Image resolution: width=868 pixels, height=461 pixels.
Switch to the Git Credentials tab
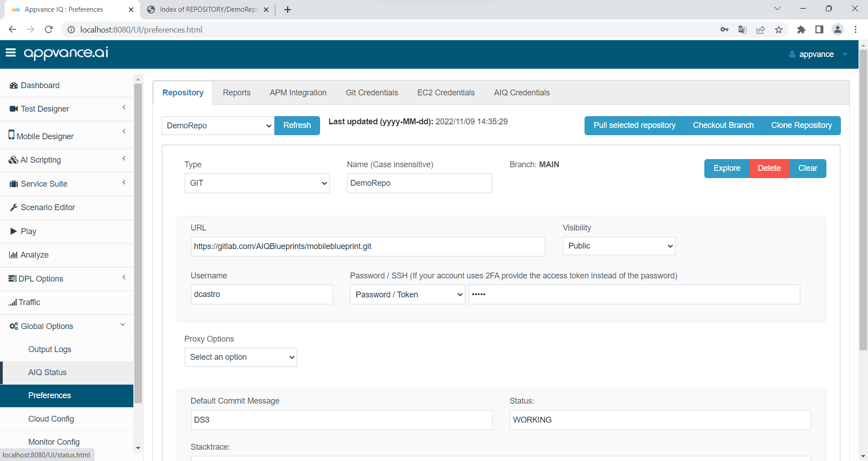(x=372, y=93)
